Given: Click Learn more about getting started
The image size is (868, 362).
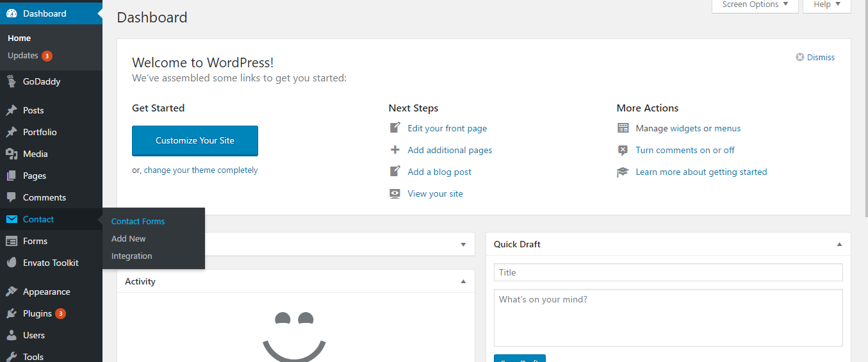Looking at the screenshot, I should (701, 172).
